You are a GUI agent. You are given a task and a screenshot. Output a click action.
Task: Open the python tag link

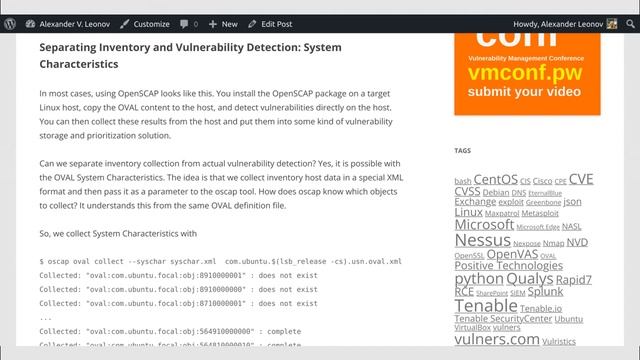[479, 279]
